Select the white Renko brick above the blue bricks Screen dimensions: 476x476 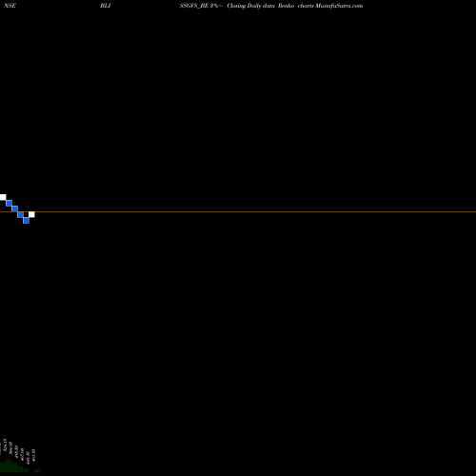pyautogui.click(x=3, y=197)
